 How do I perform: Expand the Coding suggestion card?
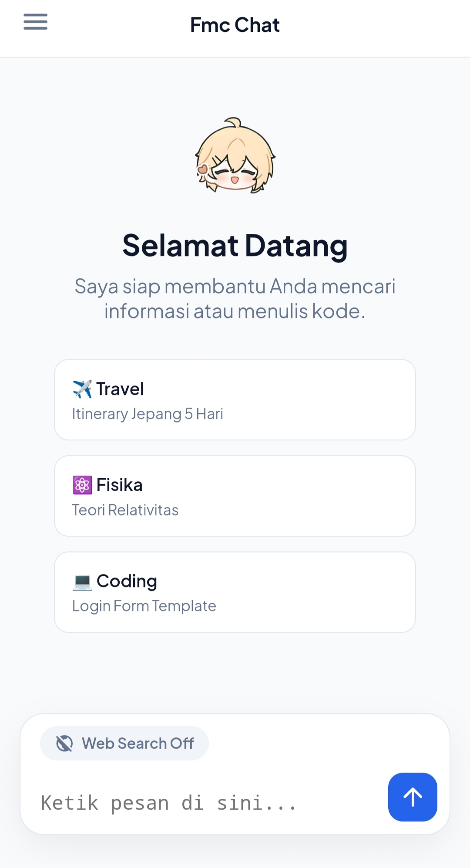pos(235,591)
